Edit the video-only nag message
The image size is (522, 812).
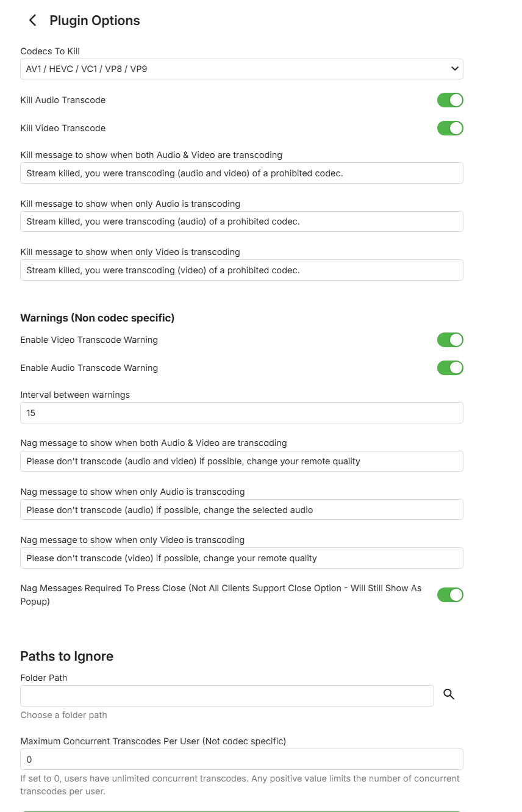[241, 558]
